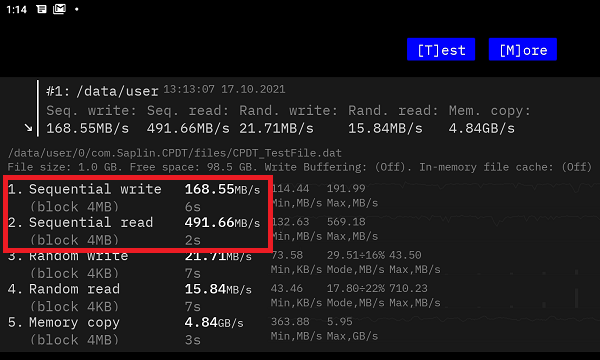600x360 pixels.
Task: Select the Memory copy 4.84GB/s row
Action: click(126, 331)
